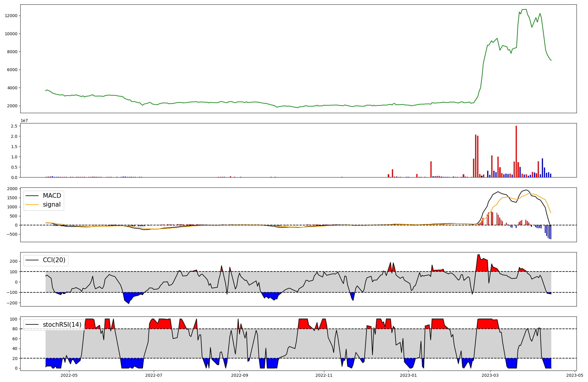Image resolution: width=588 pixels, height=382 pixels.
Task: Click the 2023-03 x-axis date label
Action: [490, 375]
